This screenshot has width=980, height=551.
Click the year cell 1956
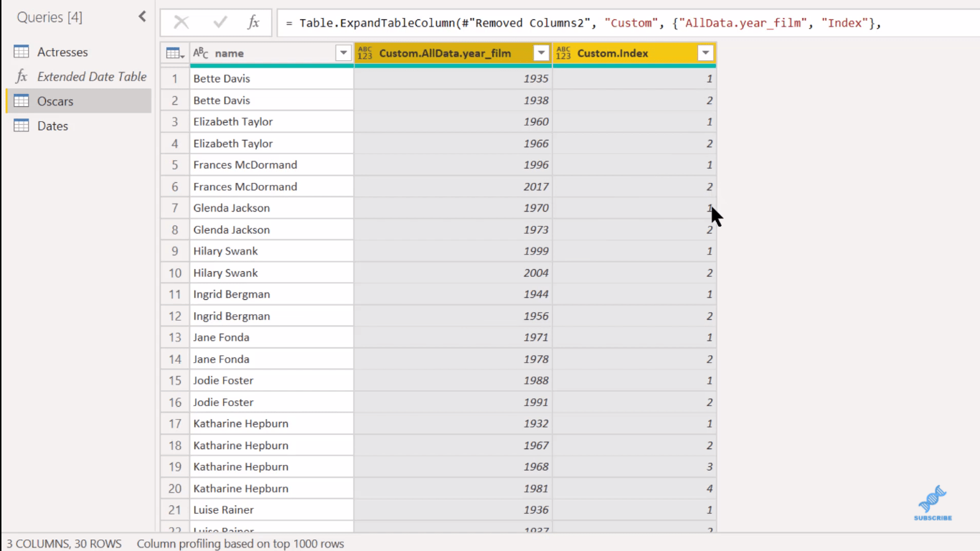[x=453, y=316]
